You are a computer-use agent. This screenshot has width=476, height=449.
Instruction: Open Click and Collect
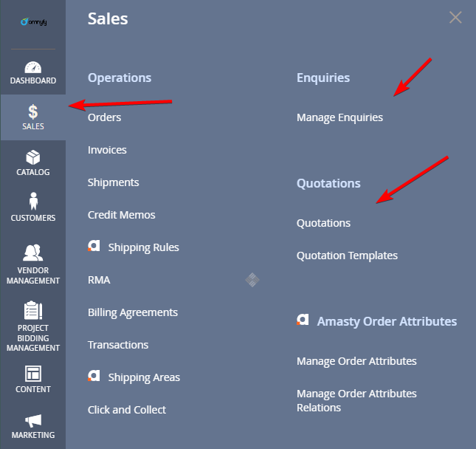127,410
